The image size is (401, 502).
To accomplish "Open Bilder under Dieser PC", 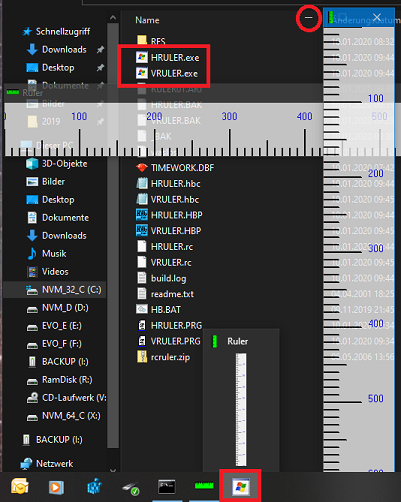I will coord(46,182).
